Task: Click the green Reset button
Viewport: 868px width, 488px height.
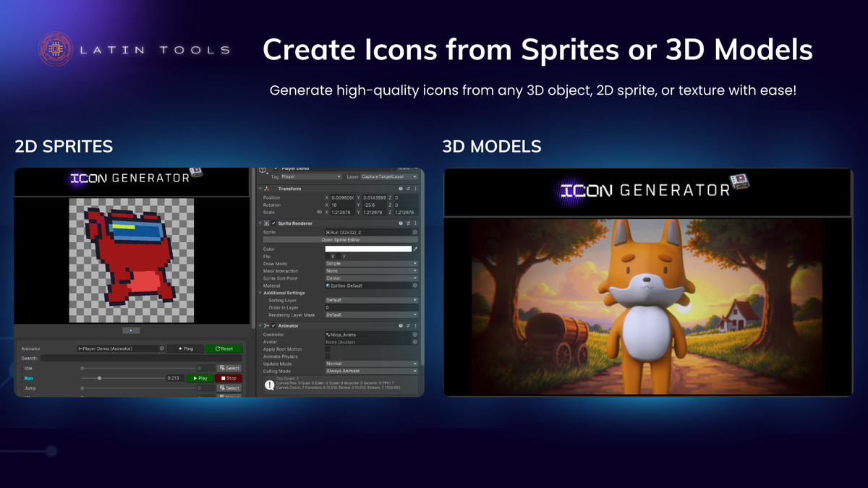Action: (224, 348)
